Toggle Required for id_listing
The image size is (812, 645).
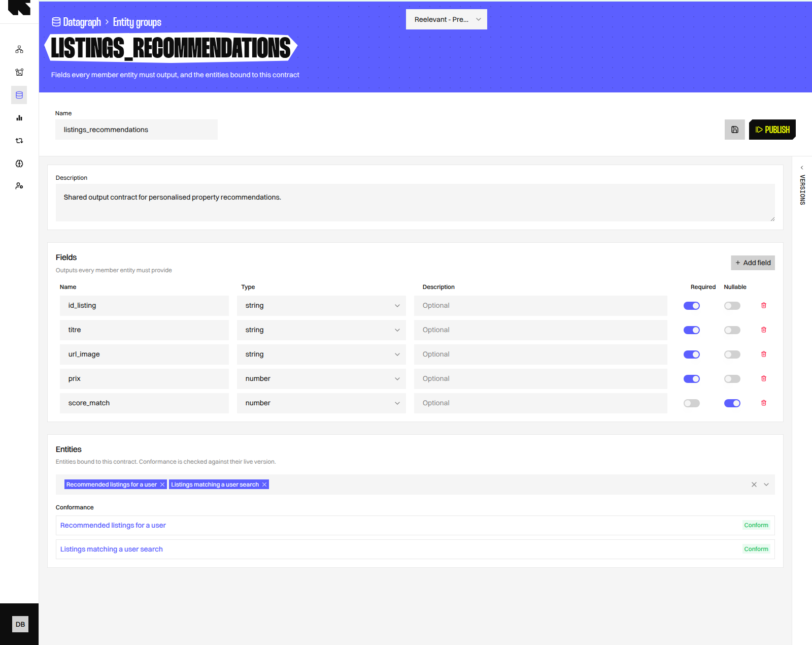pyautogui.click(x=692, y=306)
